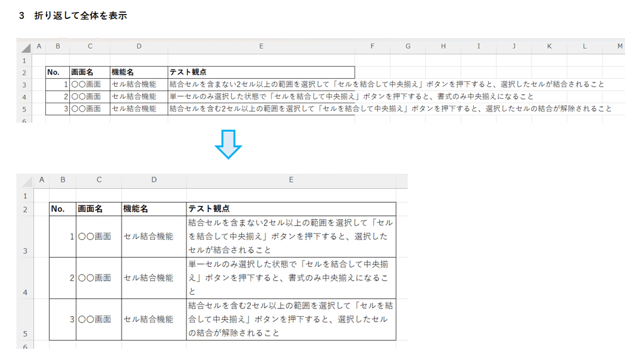Select column E header in the lower wrapped sheet
Viewport: 644px width, 357px height.
point(291,179)
